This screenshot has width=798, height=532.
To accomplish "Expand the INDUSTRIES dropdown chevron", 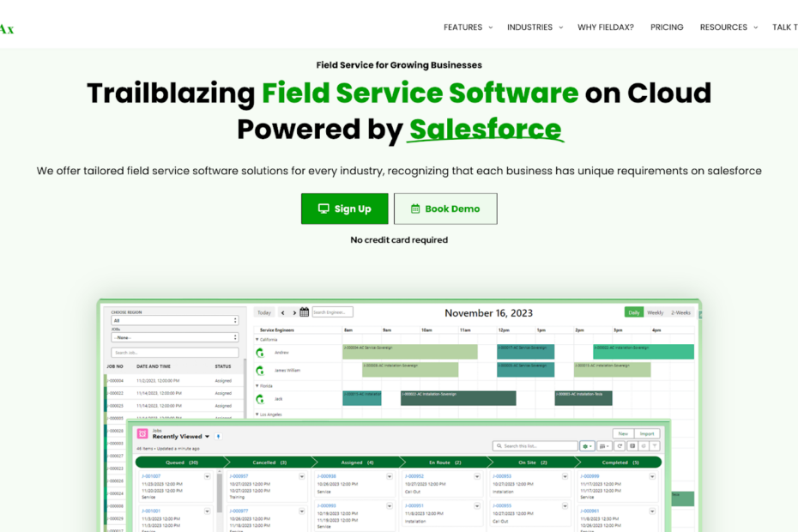I will pyautogui.click(x=561, y=27).
